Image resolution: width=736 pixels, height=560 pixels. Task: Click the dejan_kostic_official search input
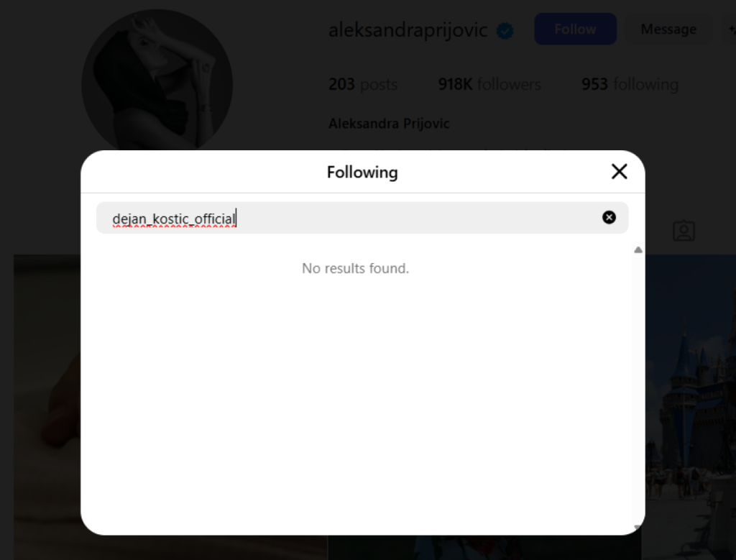pos(362,218)
